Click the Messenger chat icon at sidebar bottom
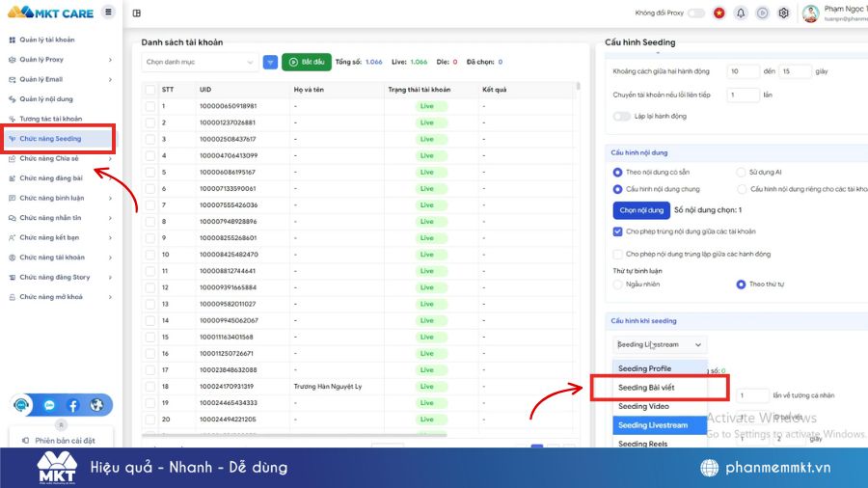Viewport: 868px width, 488px height. click(x=49, y=405)
